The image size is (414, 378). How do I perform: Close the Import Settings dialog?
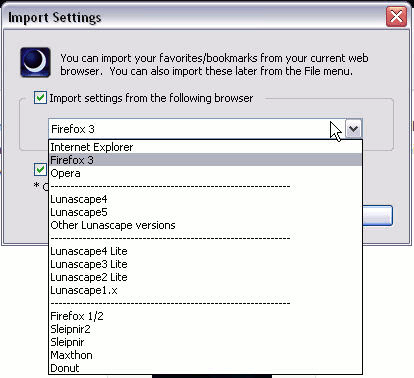pyautogui.click(x=396, y=16)
